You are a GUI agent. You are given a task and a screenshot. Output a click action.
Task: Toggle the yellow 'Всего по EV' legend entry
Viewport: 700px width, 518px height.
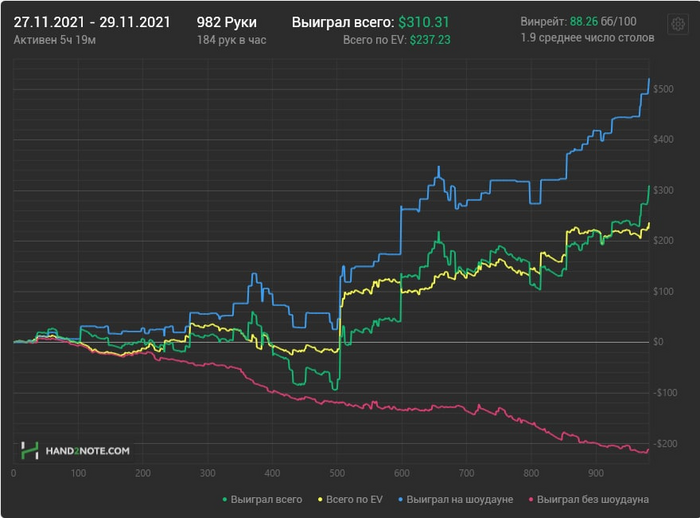[x=350, y=499]
